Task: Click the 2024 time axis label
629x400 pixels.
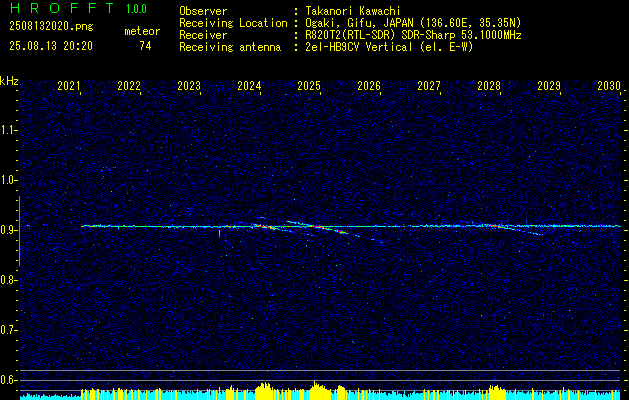Action: click(x=249, y=85)
